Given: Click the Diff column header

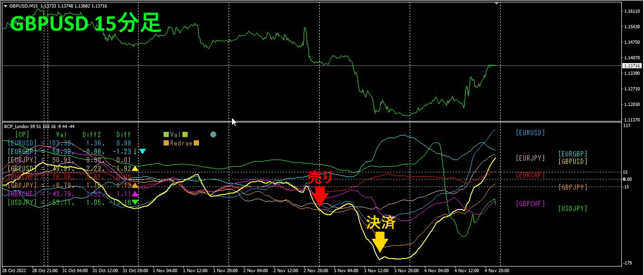Looking at the screenshot, I should pyautogui.click(x=124, y=135).
